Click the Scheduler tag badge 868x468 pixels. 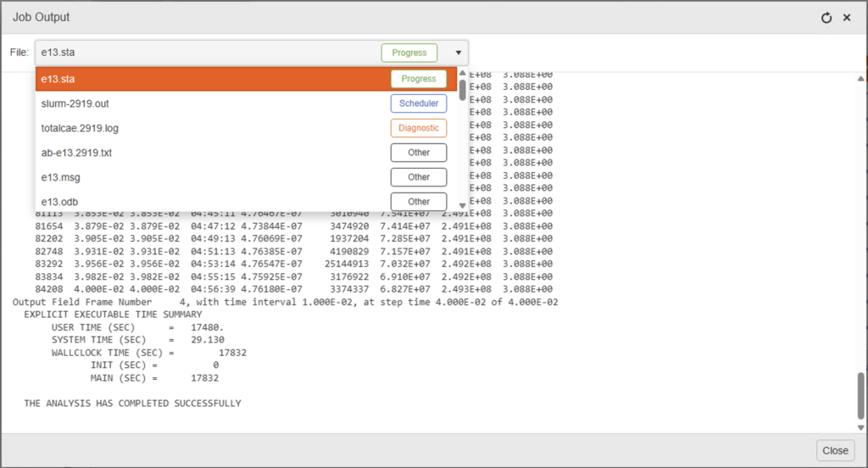coord(419,103)
